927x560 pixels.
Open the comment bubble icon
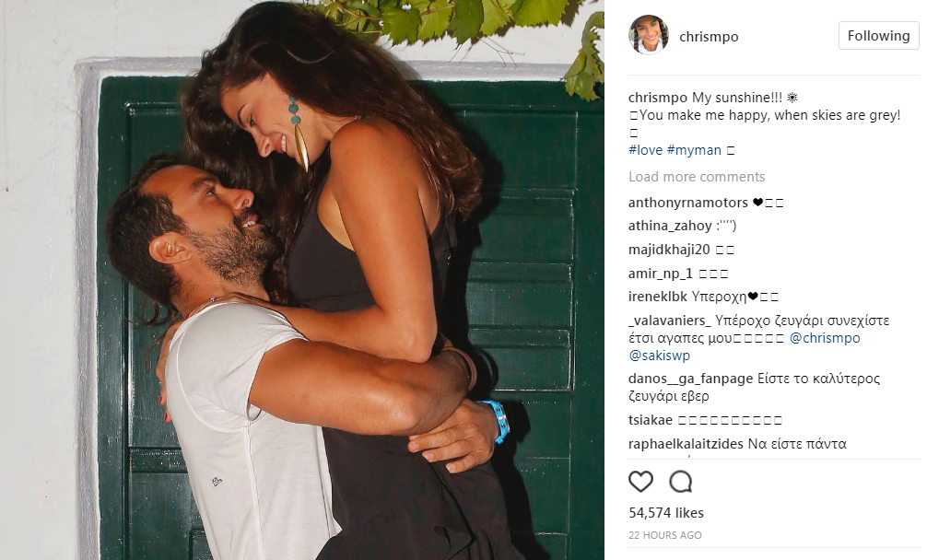tap(680, 482)
